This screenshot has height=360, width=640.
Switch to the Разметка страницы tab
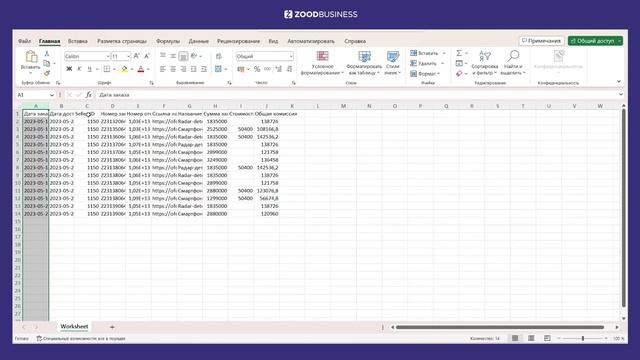(122, 41)
